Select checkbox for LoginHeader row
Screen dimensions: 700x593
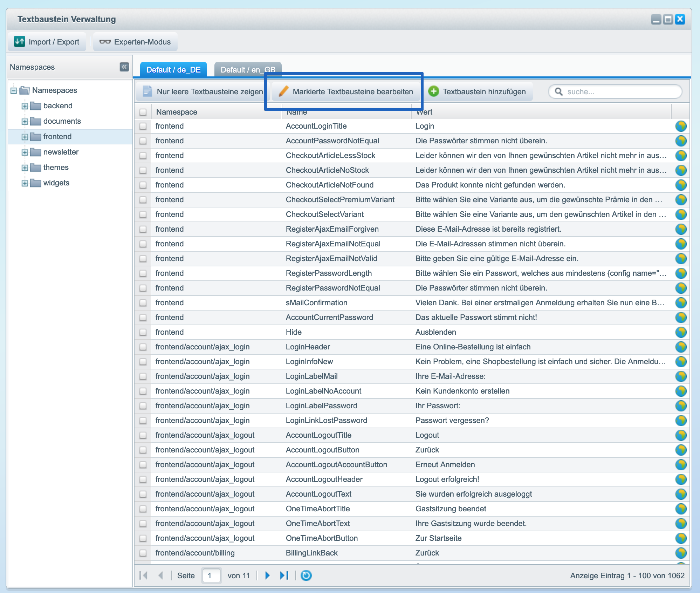pos(143,347)
